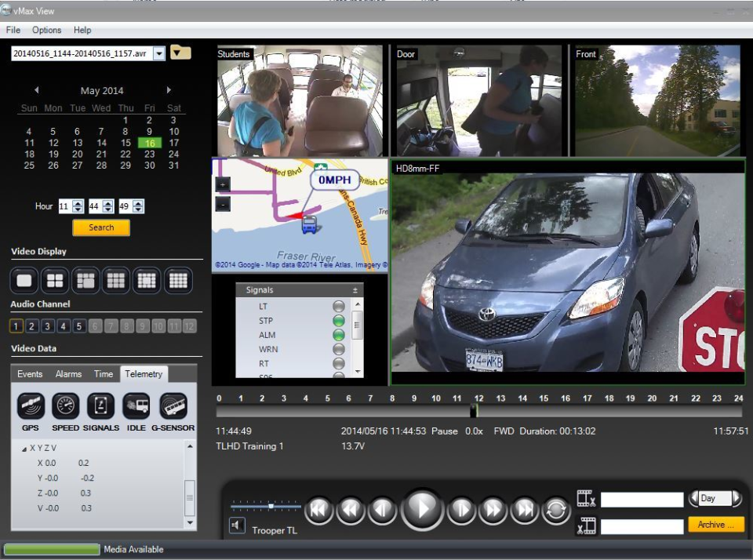Open the GPS telemetry icon
Viewport: 753px width, 560px height.
pos(30,406)
